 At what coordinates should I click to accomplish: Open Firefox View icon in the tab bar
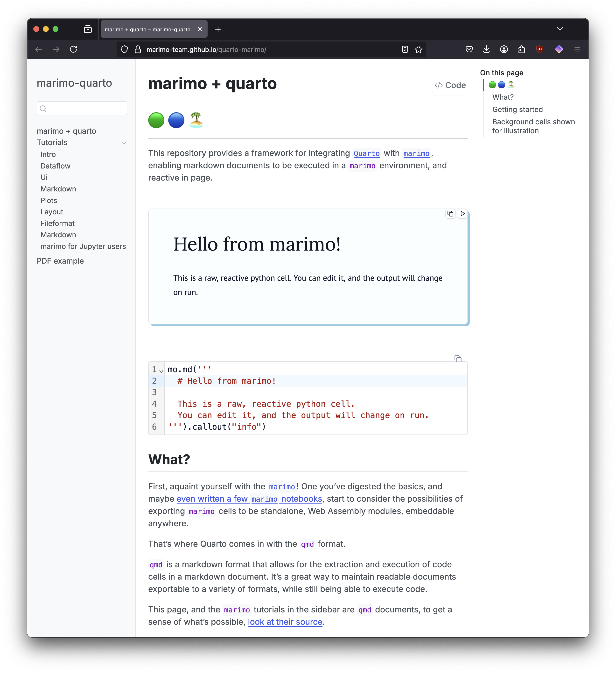(x=88, y=29)
